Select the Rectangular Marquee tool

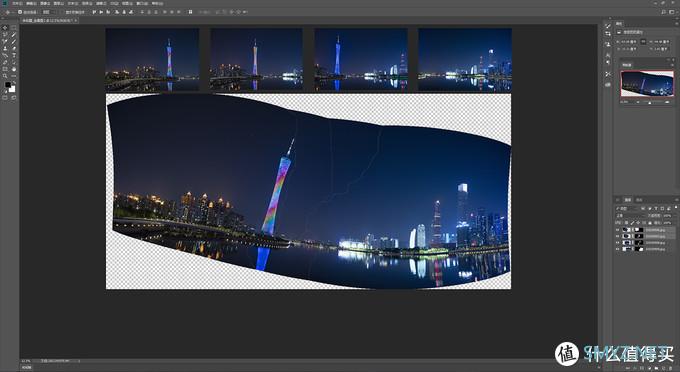(x=13, y=28)
